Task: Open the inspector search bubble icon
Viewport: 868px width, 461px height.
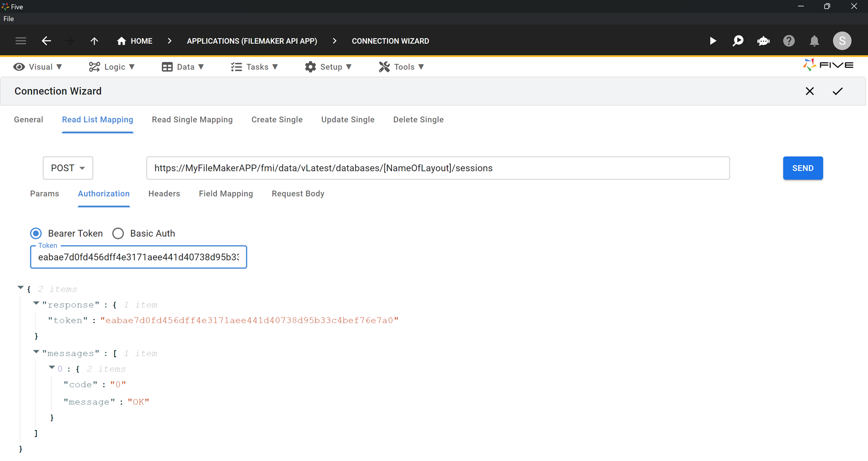Action: (x=738, y=41)
